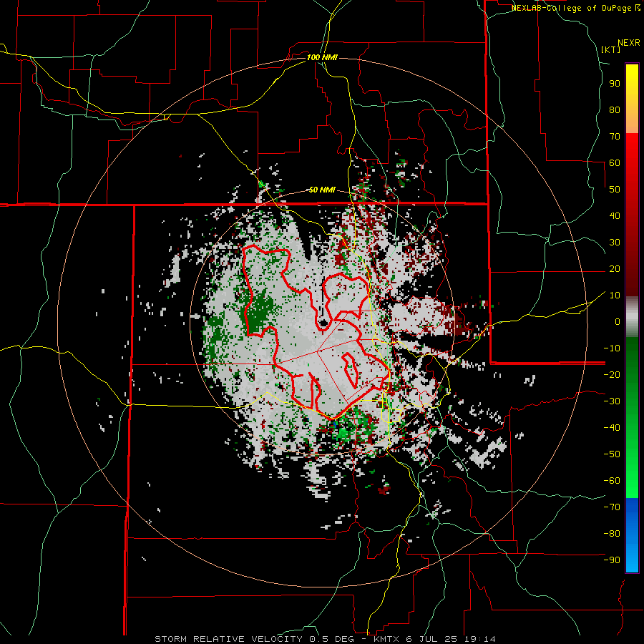Click the blue segment of the color bar
644x644 pixels.
click(632, 535)
